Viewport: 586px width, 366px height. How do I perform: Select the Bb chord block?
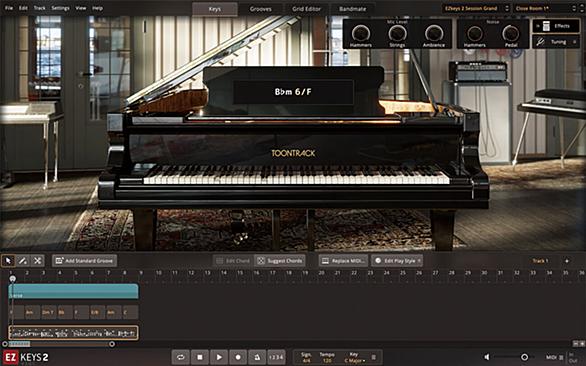(65, 312)
